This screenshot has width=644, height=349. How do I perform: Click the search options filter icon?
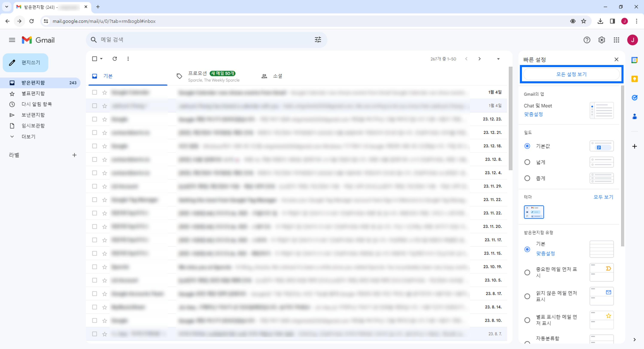(318, 40)
